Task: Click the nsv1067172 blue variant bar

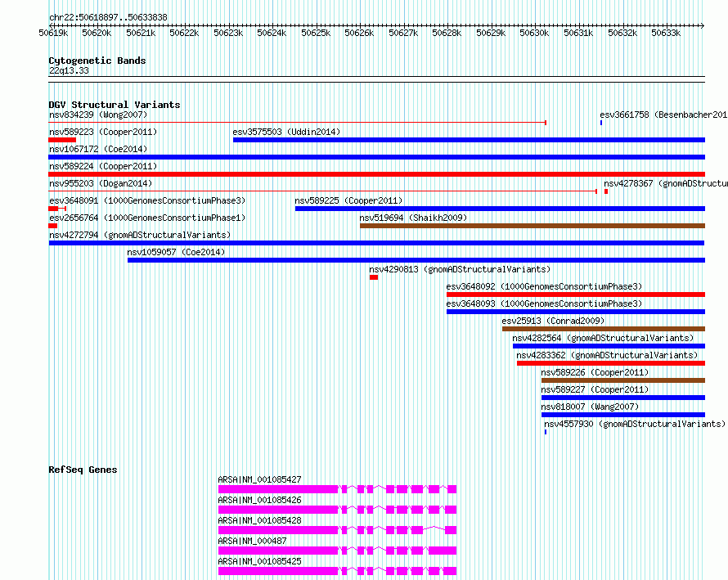Action: [377, 157]
